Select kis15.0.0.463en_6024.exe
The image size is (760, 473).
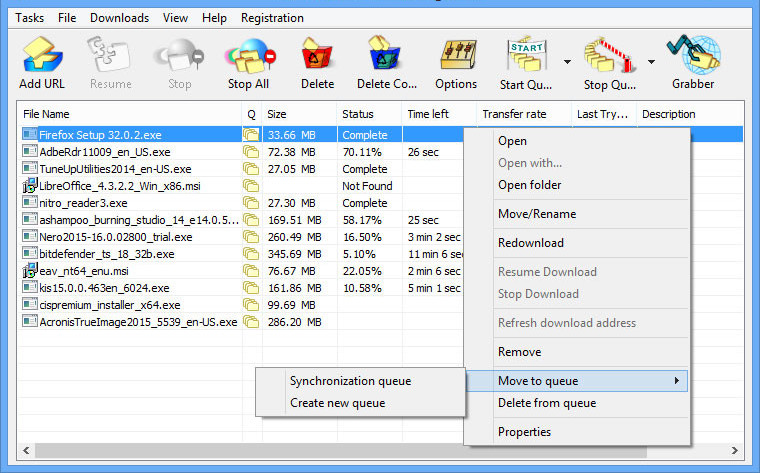pyautogui.click(x=104, y=288)
